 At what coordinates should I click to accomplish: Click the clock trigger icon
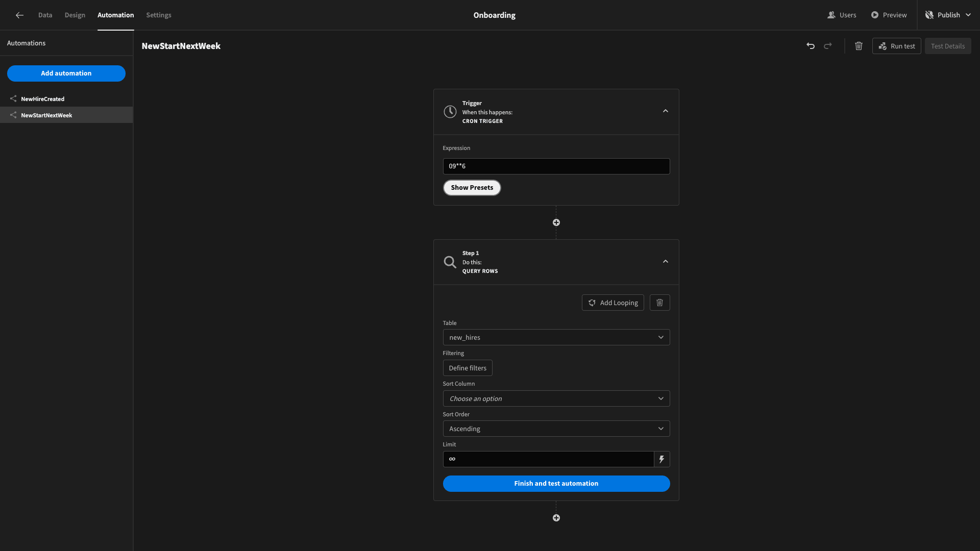(450, 112)
